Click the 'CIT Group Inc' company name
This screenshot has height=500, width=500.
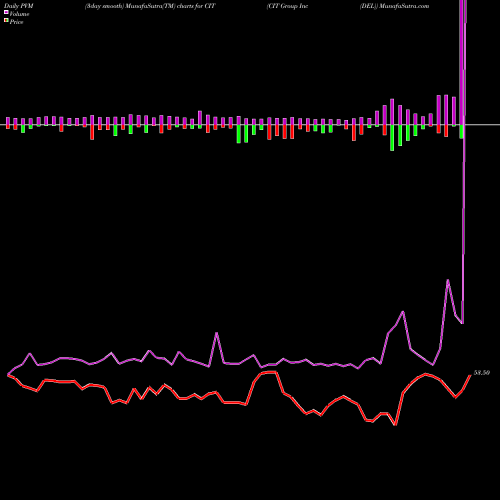coord(287,6)
